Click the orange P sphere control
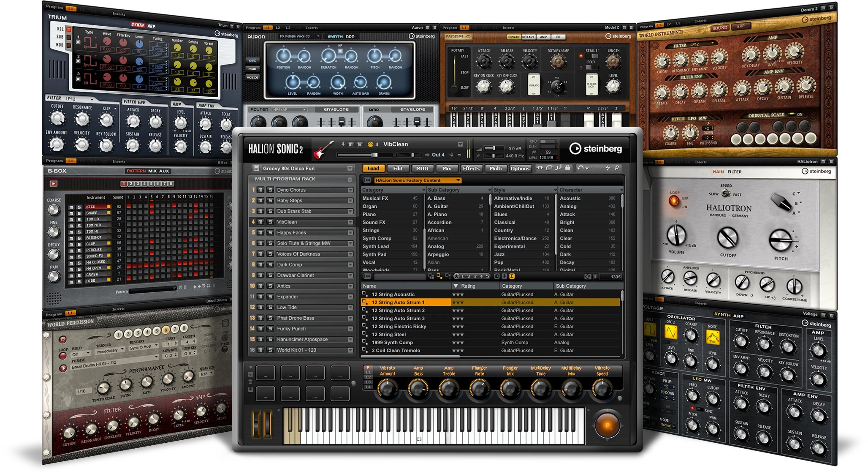The width and height of the screenshot is (868, 474). (607, 426)
